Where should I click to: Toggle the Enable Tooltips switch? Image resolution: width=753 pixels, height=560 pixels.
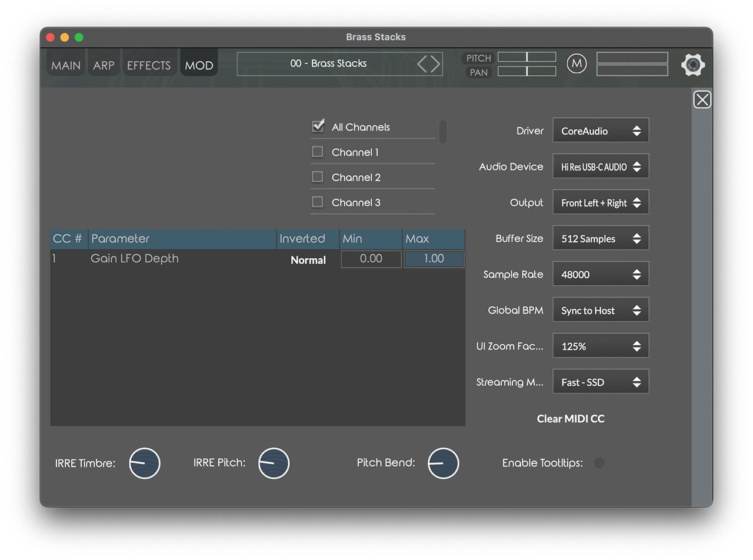point(599,463)
